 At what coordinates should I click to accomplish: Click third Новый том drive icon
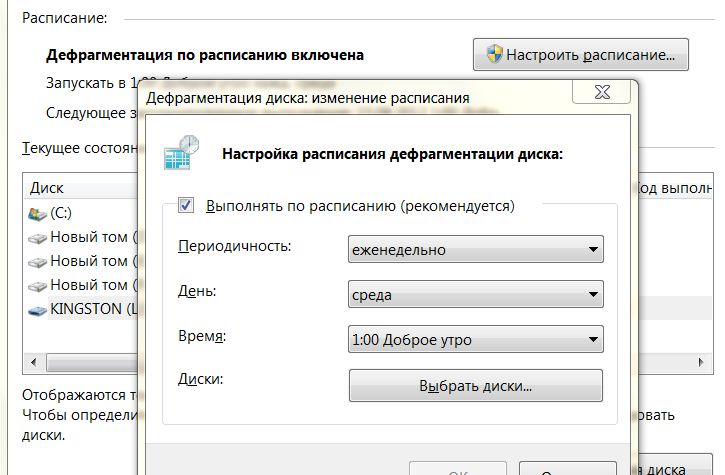[37, 286]
